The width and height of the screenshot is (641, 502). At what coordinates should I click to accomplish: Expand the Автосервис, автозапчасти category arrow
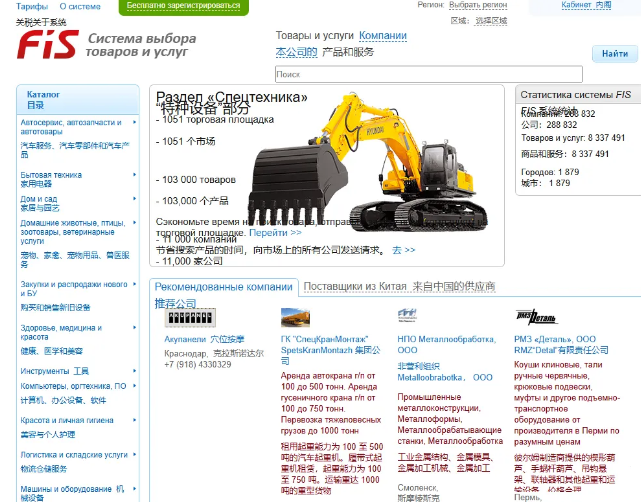tap(135, 122)
